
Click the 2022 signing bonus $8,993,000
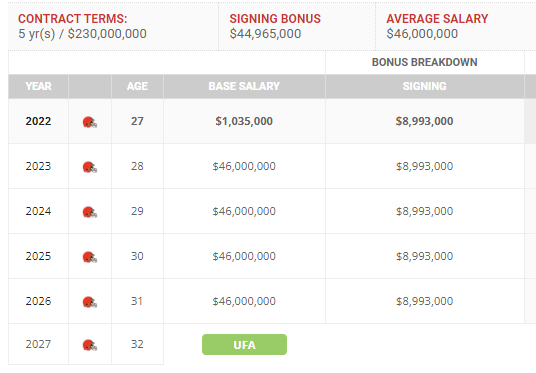tap(425, 121)
